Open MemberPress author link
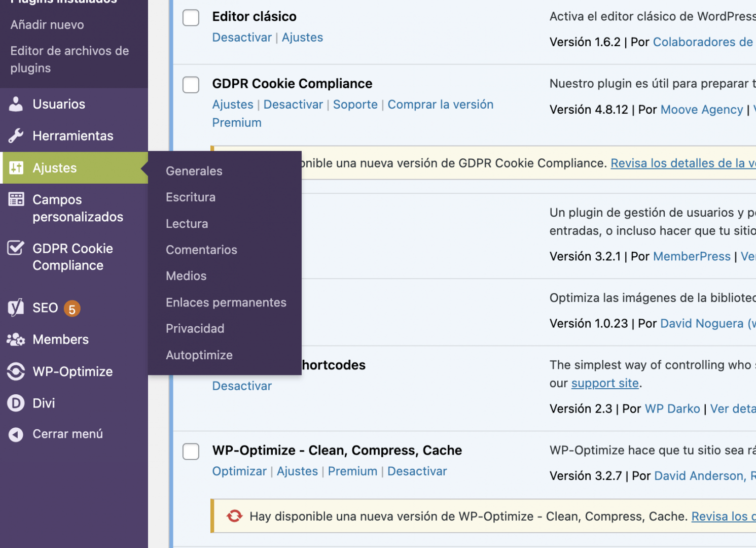The image size is (756, 548). point(692,256)
